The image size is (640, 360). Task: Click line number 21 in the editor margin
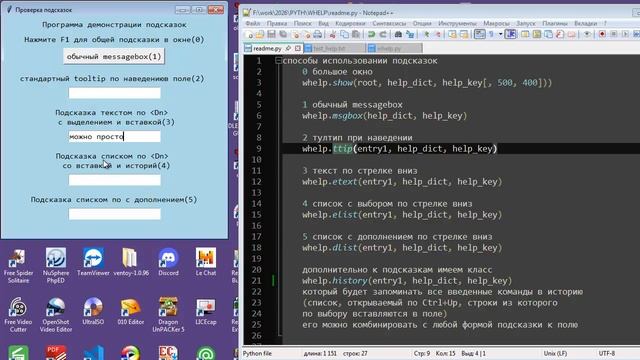[x=256, y=280]
